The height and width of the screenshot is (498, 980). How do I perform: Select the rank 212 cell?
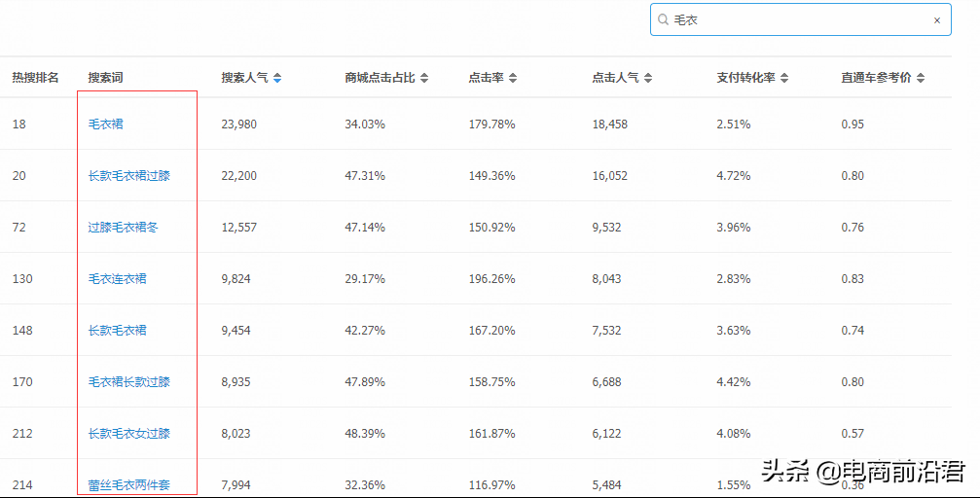[x=22, y=434]
